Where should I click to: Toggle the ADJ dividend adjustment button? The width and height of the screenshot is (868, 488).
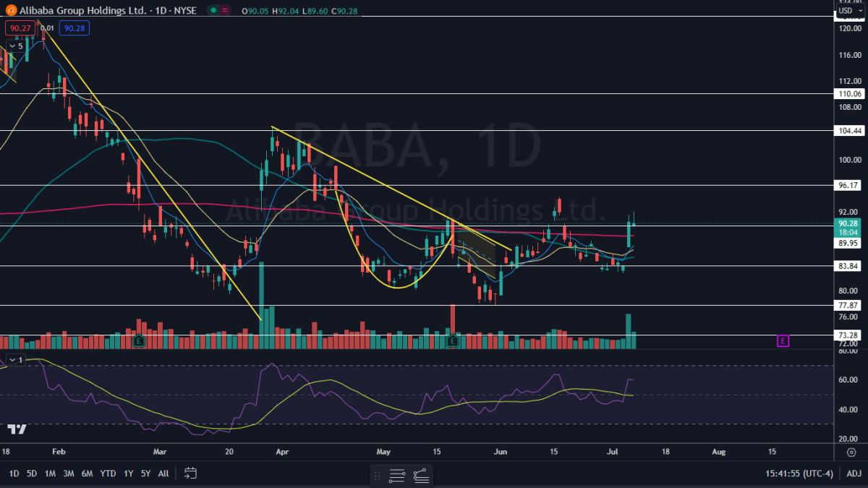pyautogui.click(x=854, y=474)
